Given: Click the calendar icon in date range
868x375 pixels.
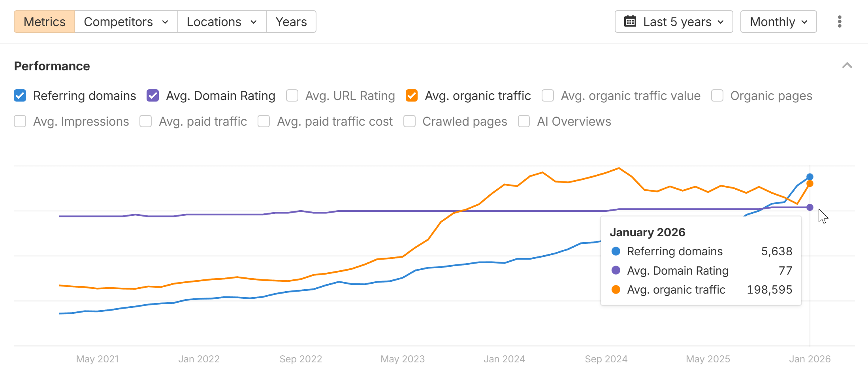Looking at the screenshot, I should pos(630,22).
